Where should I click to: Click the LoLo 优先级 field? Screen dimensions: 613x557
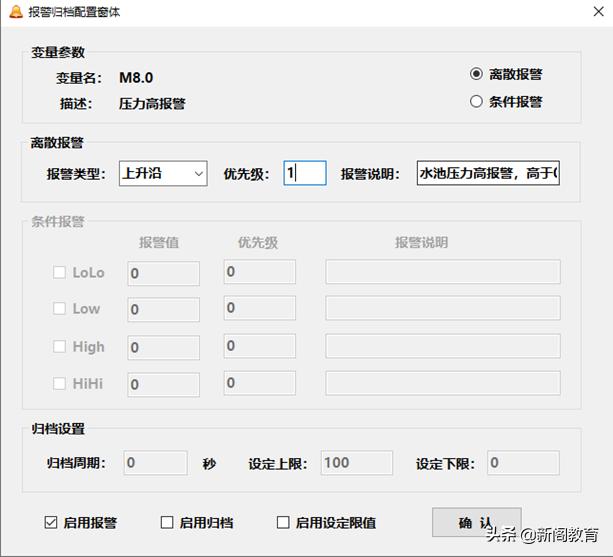260,272
